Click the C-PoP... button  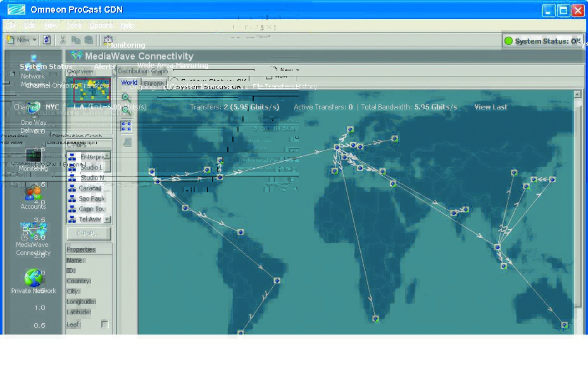pyautogui.click(x=89, y=233)
